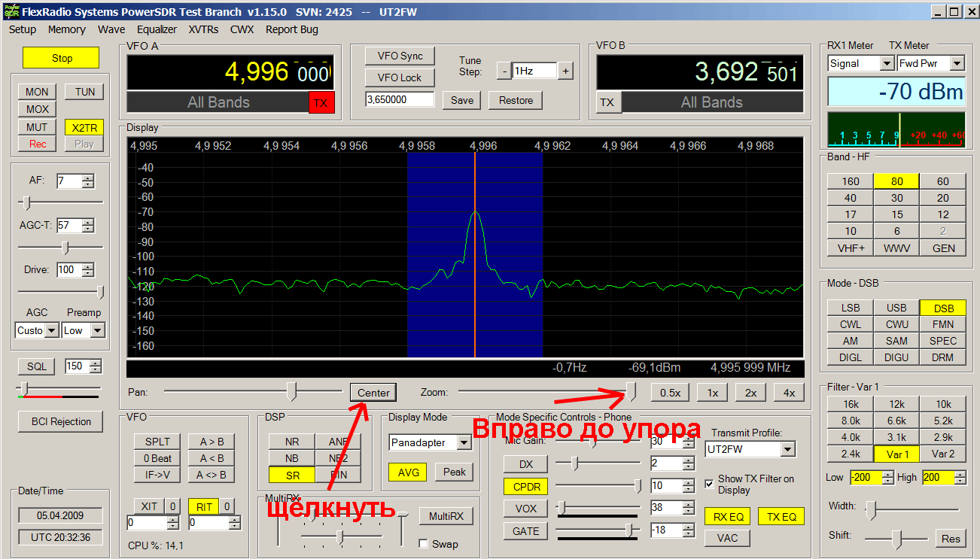Enable Show TX Filter on Display checkbox
This screenshot has width=980, height=559.
tap(709, 484)
